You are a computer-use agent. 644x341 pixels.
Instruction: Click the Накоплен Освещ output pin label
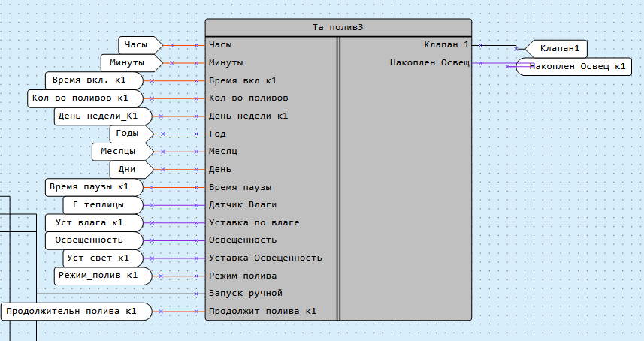[430, 63]
